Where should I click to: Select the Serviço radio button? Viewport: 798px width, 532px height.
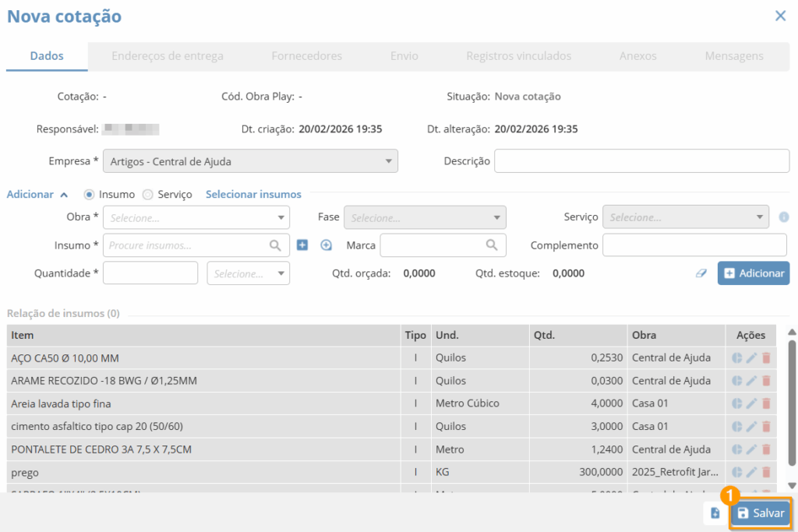click(x=148, y=195)
